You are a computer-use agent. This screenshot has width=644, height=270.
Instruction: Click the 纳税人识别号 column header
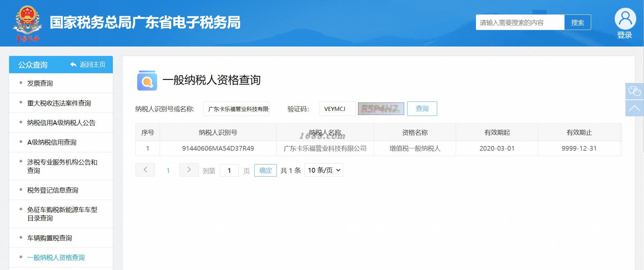[218, 132]
